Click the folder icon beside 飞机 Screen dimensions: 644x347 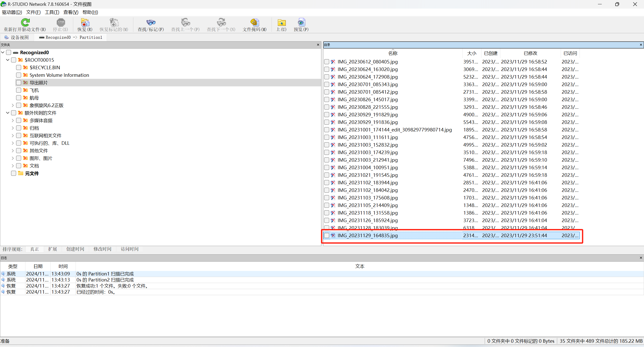25,90
